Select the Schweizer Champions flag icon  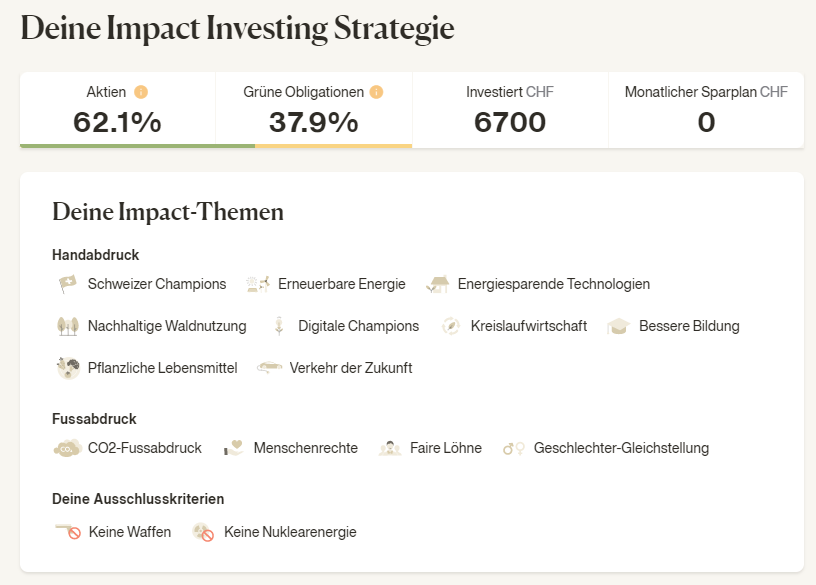click(68, 284)
